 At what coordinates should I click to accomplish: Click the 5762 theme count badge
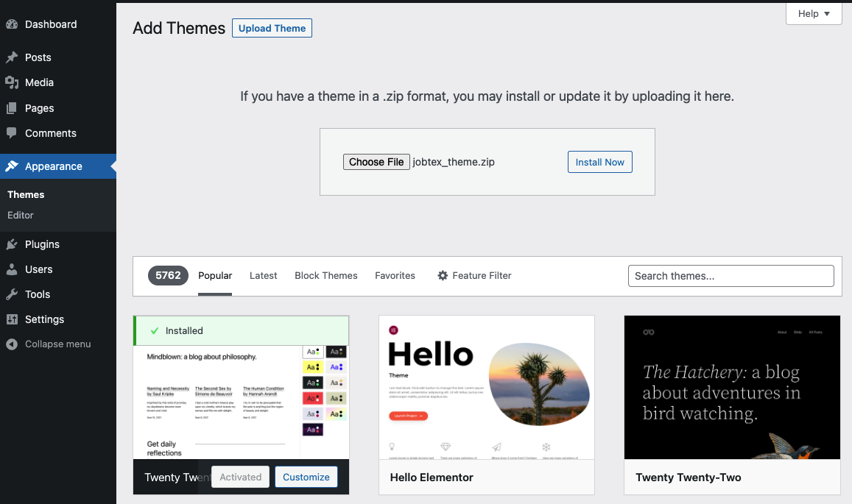[168, 275]
